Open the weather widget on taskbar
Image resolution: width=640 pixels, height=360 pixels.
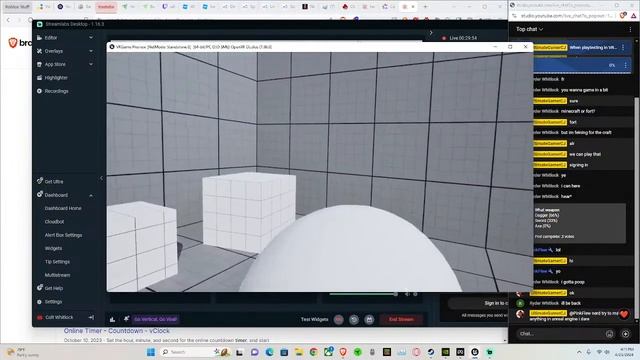(22, 352)
